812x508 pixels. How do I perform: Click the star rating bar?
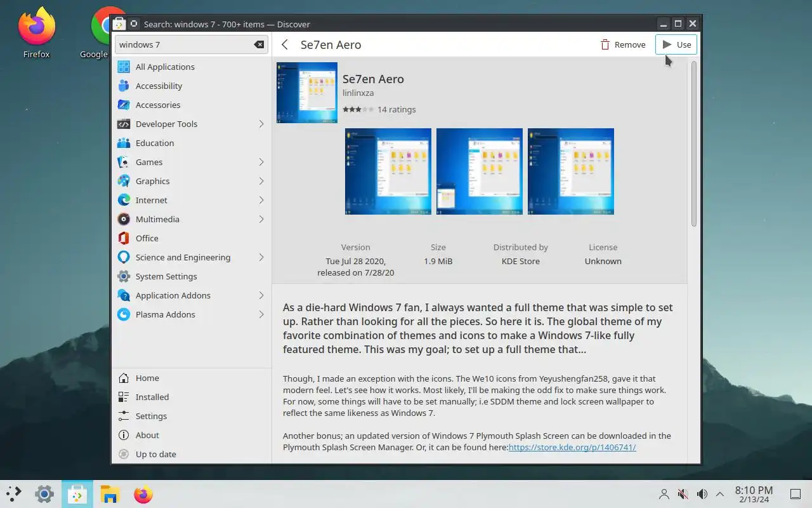358,109
